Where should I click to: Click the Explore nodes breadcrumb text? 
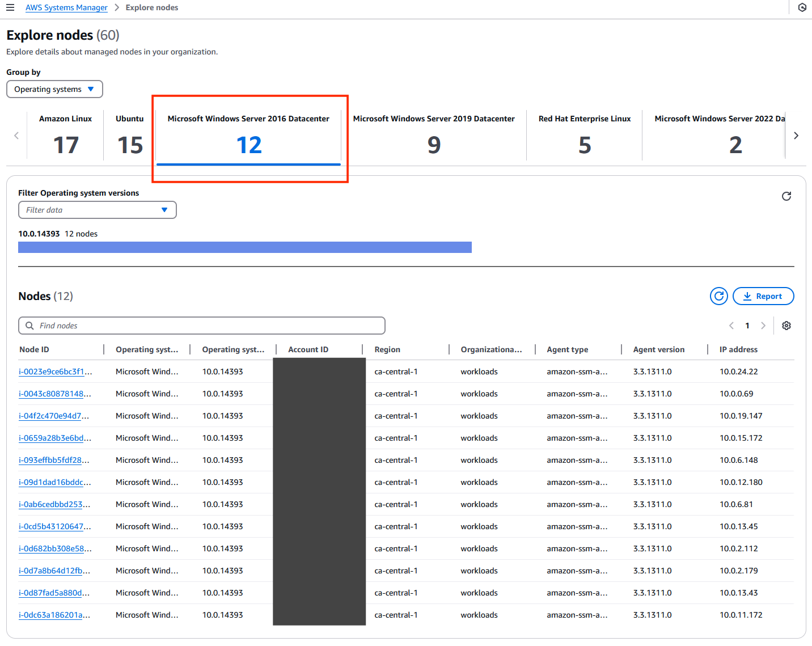152,7
